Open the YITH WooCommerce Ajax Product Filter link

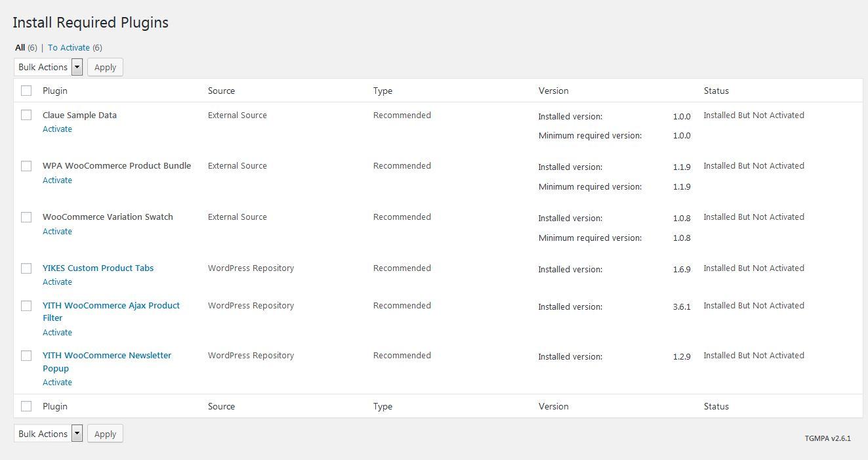point(111,312)
